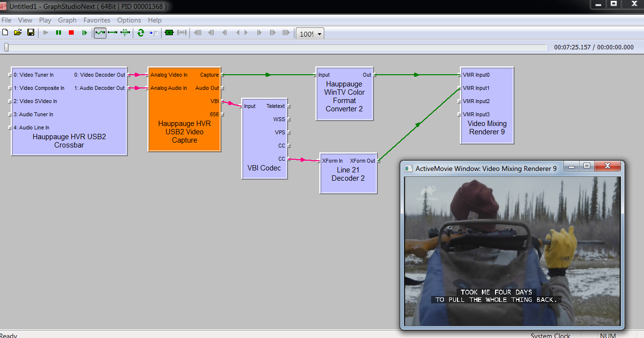Pause the running graph
Viewport: 644px width, 338px height.
59,33
